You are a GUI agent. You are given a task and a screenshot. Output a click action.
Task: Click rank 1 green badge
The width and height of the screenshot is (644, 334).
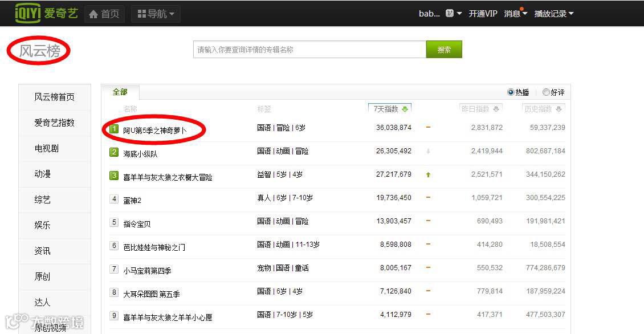click(x=114, y=129)
